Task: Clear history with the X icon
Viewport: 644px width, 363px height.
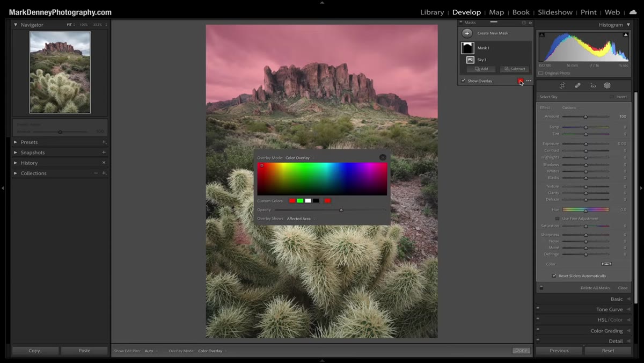Action: [104, 163]
